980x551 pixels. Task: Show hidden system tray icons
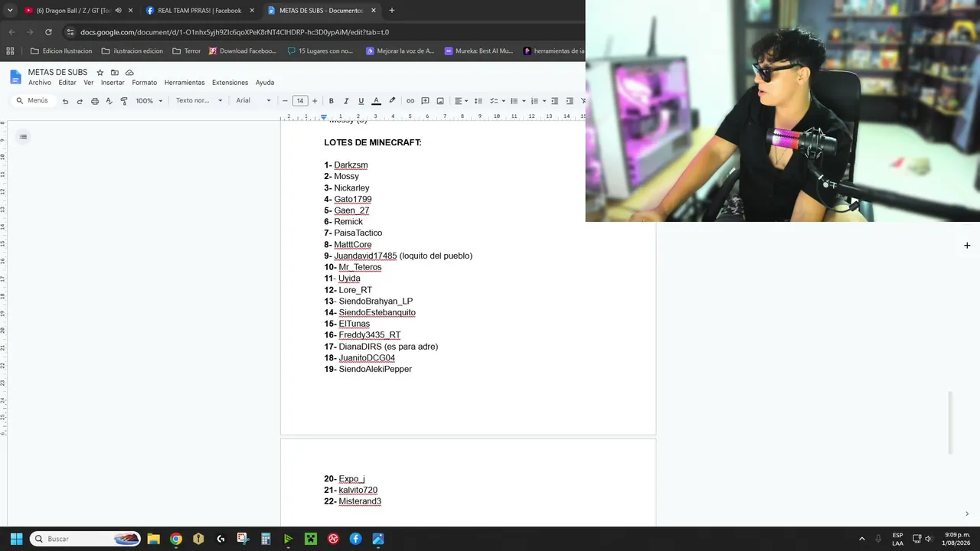pyautogui.click(x=861, y=539)
